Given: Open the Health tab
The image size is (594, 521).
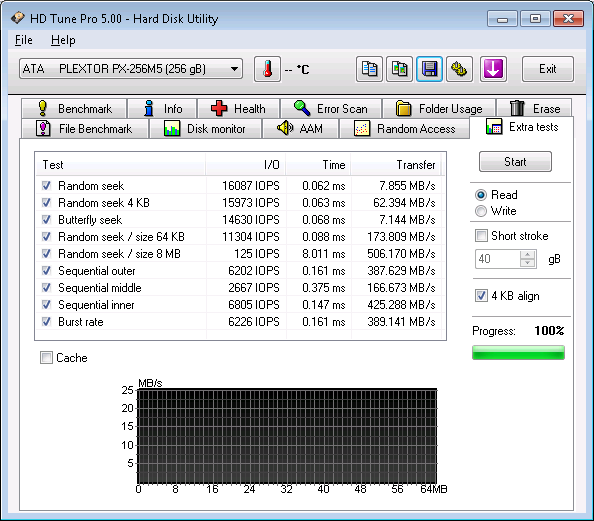Looking at the screenshot, I should (x=239, y=109).
